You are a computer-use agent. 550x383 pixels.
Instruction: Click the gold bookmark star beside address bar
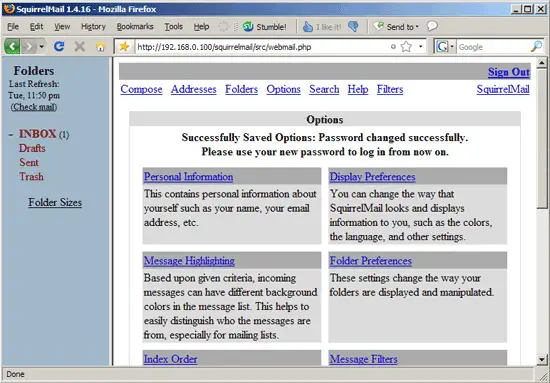(x=124, y=47)
